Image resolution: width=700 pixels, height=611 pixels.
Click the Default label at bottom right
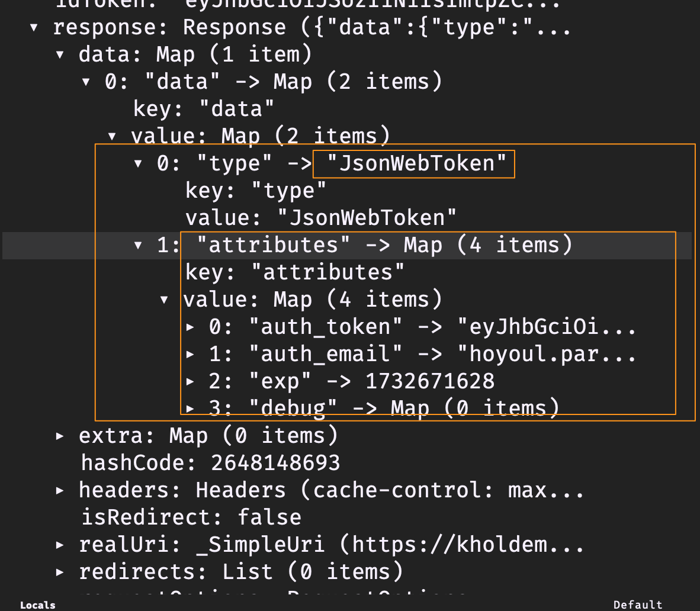click(638, 604)
